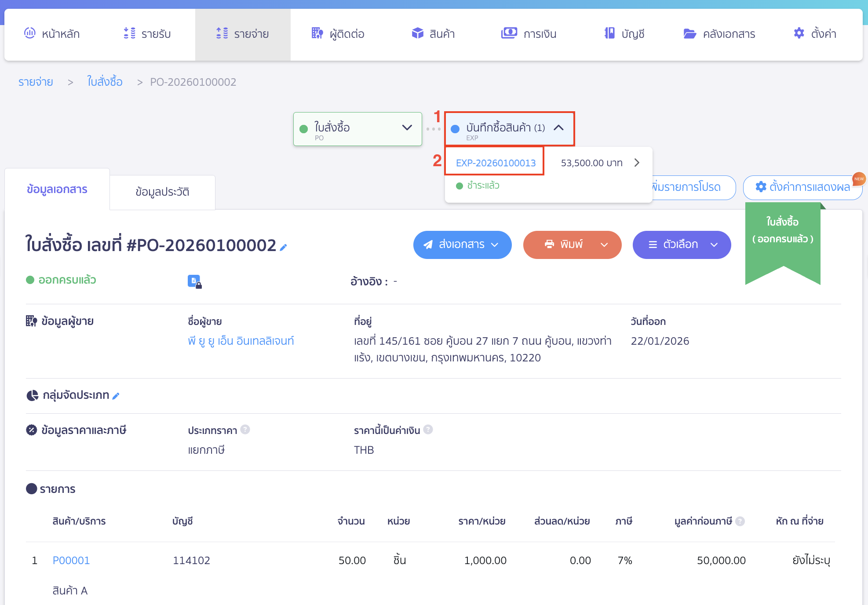868x605 pixels.
Task: Open the EXP-20260100013 document link
Action: coord(496,163)
